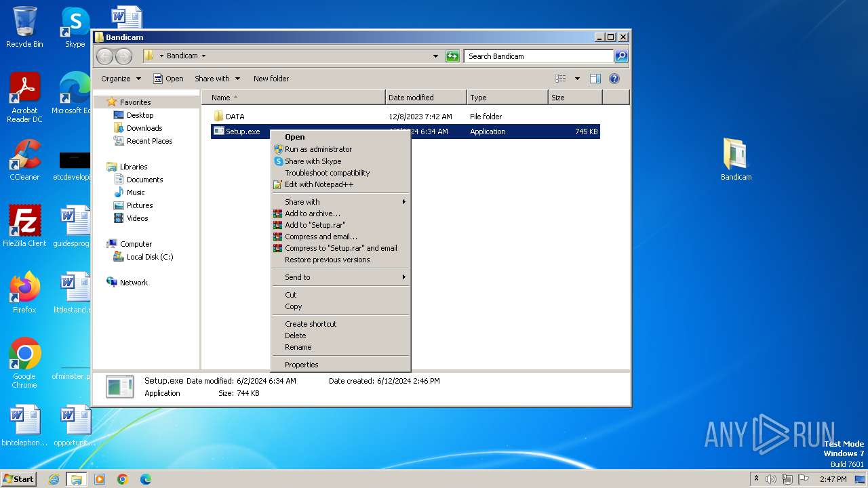
Task: Click the green refresh button beside the address bar
Action: (452, 56)
